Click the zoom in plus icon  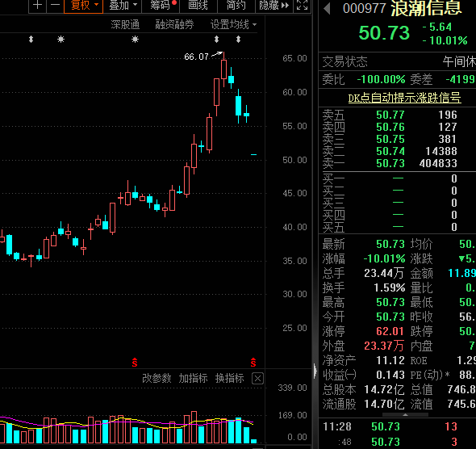(x=37, y=5)
